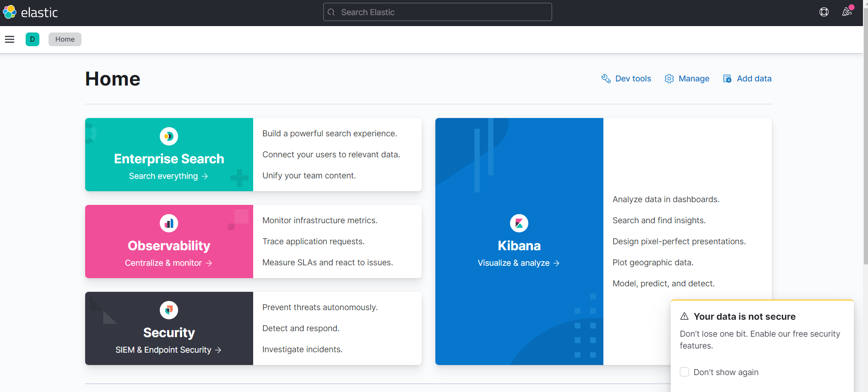Click the warning icon in security notice
868x392 pixels.
(684, 317)
